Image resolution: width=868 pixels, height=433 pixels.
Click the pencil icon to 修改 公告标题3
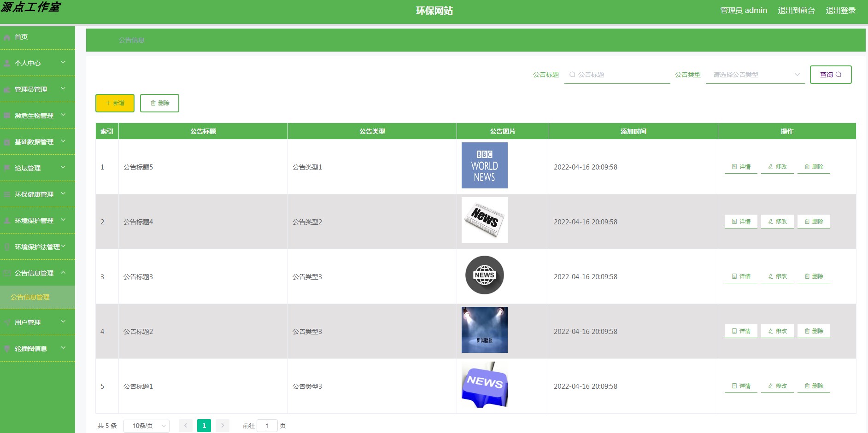[770, 276]
